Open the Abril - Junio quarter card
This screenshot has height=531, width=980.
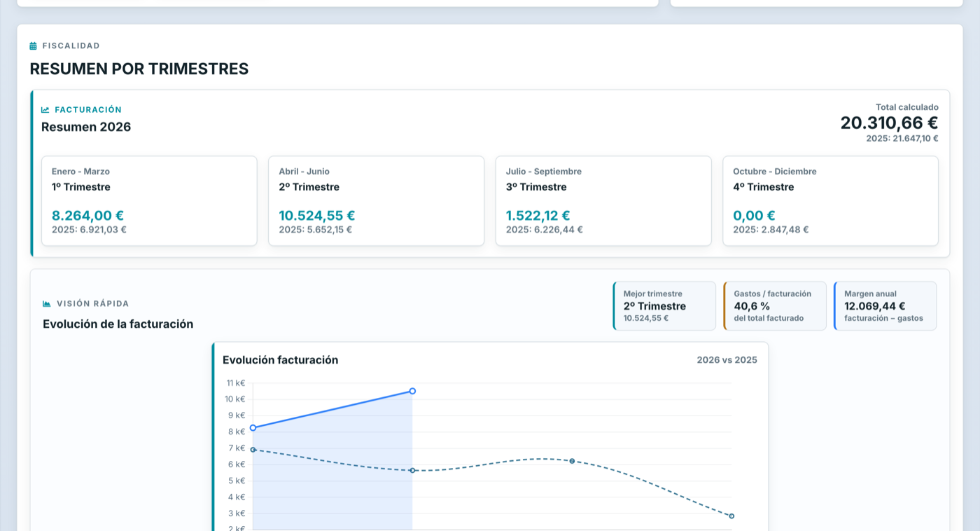click(x=376, y=201)
